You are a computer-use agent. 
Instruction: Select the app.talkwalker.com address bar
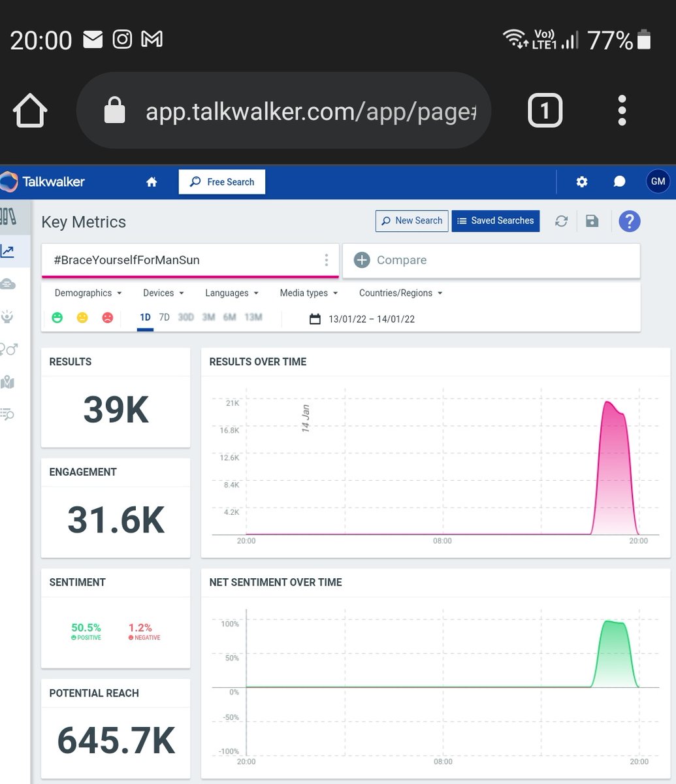[283, 110]
